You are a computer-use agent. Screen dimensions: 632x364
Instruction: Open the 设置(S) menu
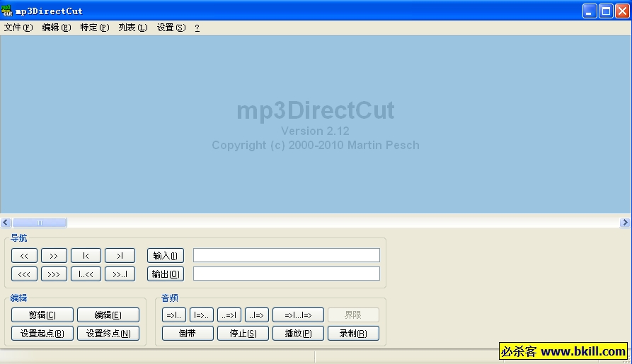point(171,28)
